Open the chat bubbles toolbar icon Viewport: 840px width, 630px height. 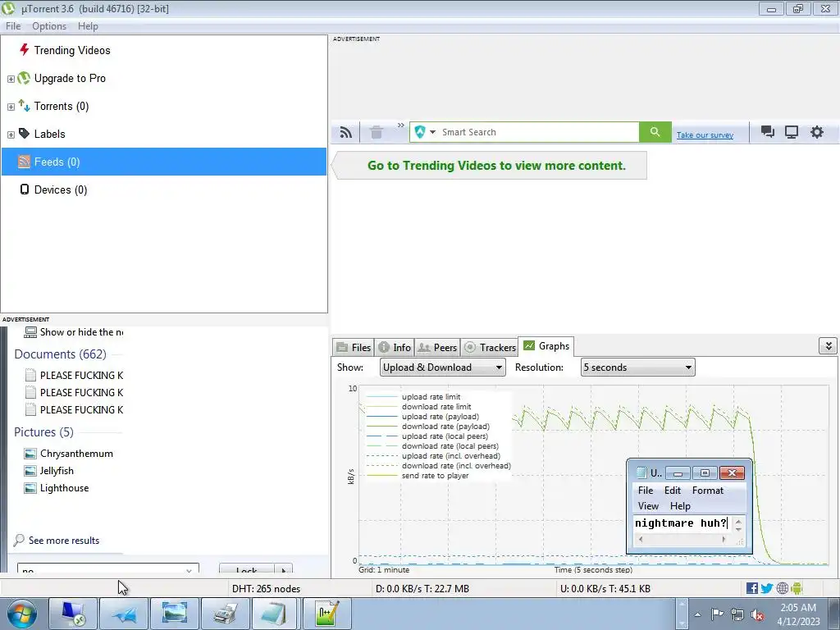[768, 132]
